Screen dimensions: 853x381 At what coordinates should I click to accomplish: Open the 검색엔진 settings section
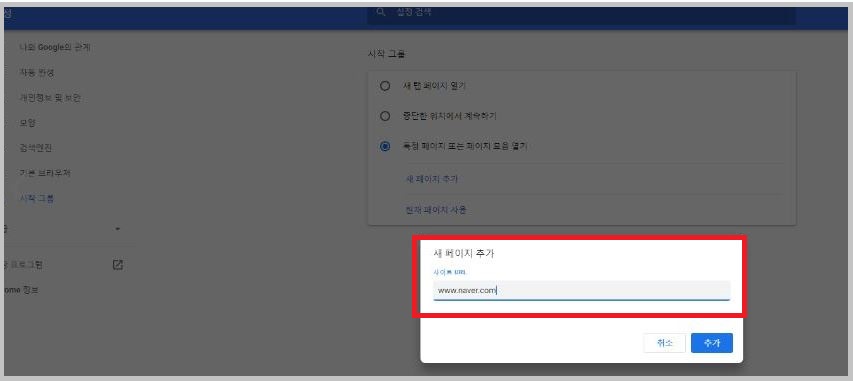(36, 148)
